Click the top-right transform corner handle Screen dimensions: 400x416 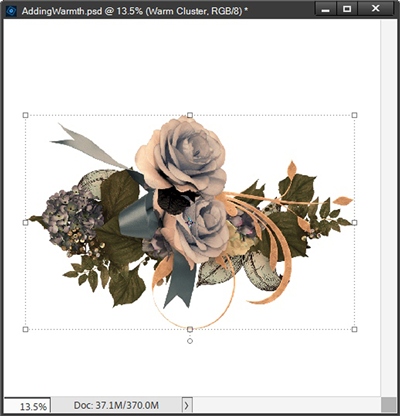pos(354,115)
